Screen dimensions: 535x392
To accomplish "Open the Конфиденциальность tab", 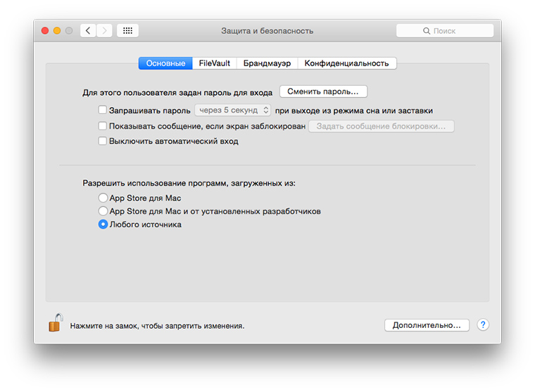I will tap(346, 63).
